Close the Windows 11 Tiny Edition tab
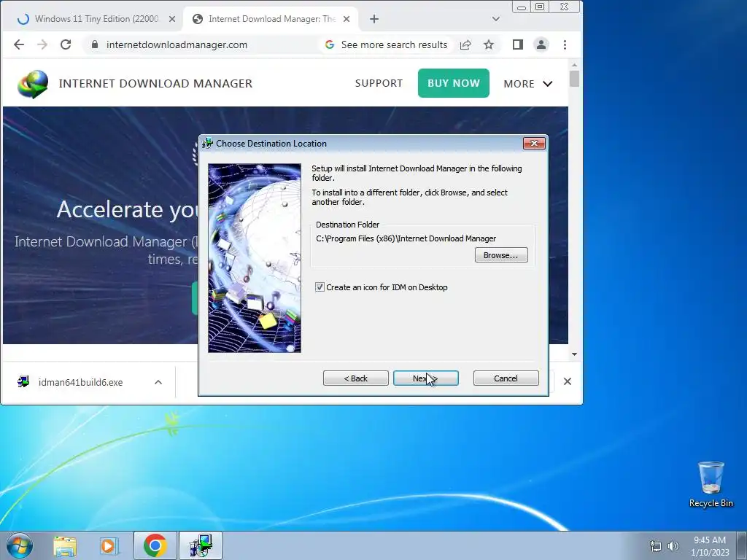 (172, 19)
